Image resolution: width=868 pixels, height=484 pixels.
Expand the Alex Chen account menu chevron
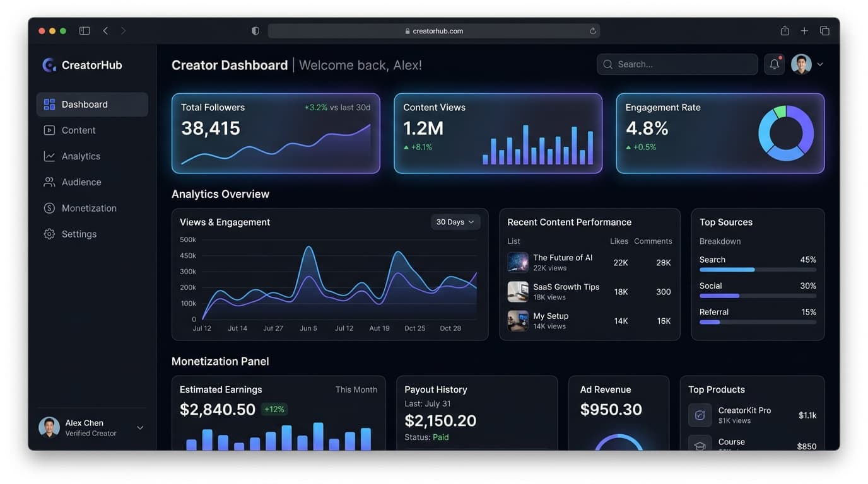[140, 428]
